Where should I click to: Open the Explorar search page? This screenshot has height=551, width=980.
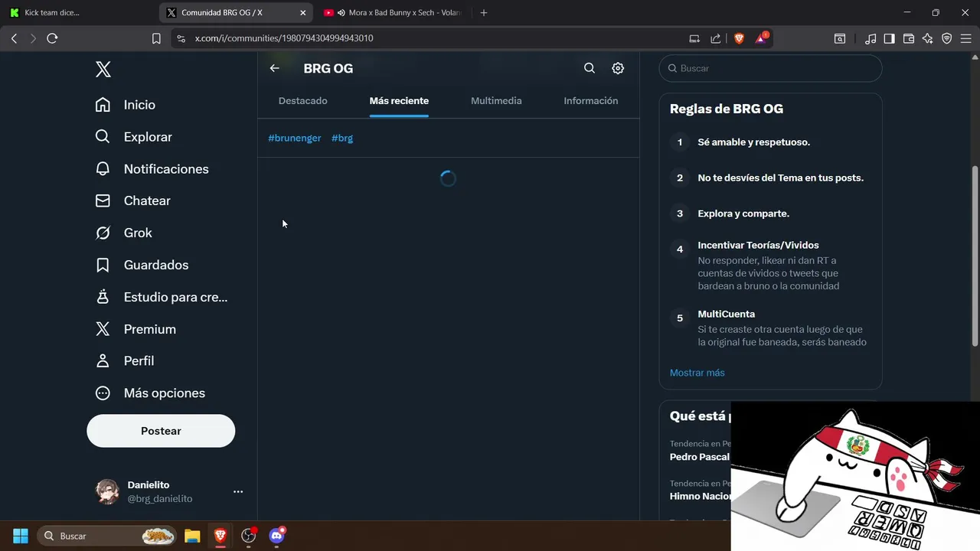133,137
